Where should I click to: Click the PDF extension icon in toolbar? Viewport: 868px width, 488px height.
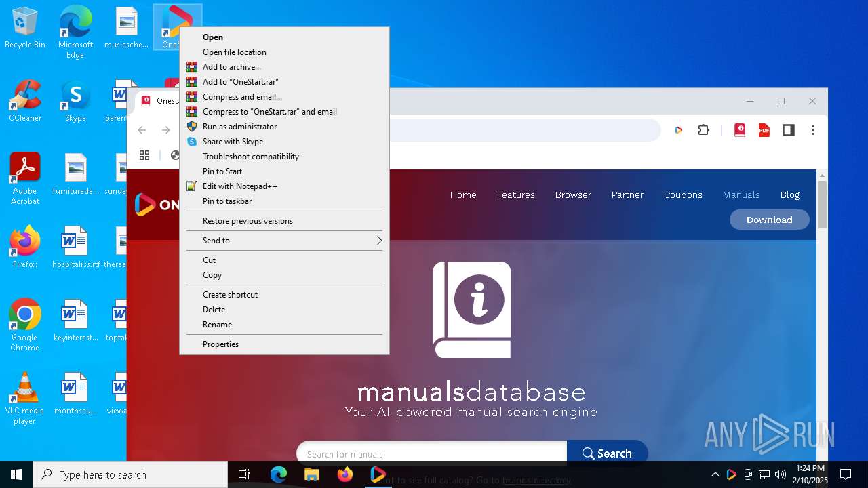764,130
